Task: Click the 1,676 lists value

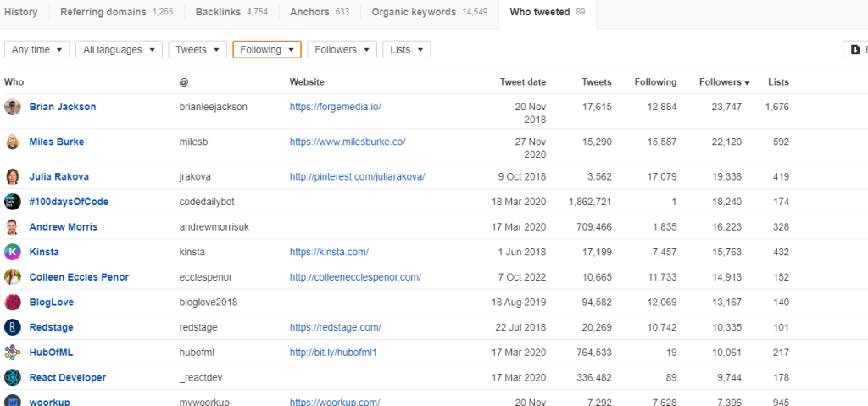Action: (777, 107)
